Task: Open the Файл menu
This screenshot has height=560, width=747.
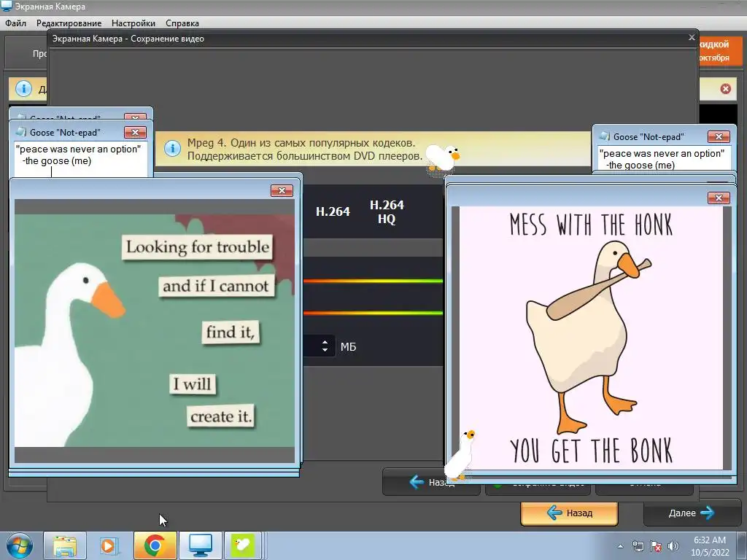Action: click(x=16, y=23)
